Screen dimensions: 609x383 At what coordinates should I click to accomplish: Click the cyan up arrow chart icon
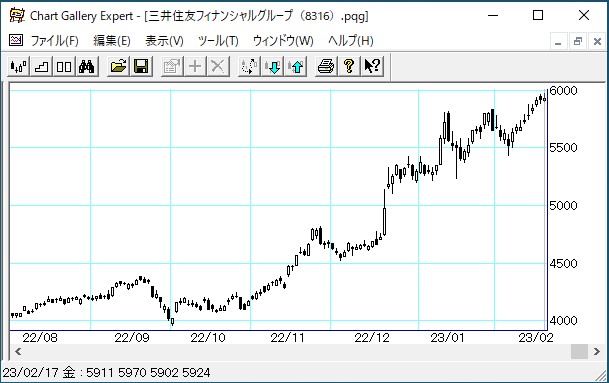point(296,66)
